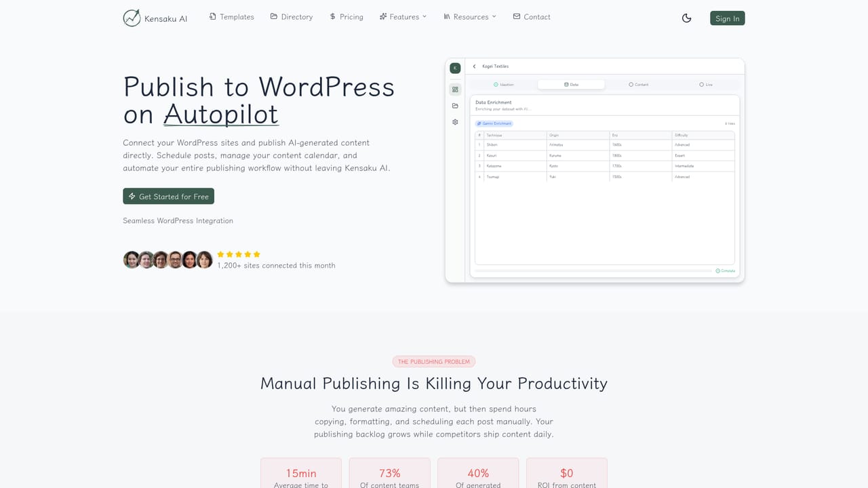Click the Get Started for Free button
Viewport: 868px width, 488px height.
click(x=168, y=197)
